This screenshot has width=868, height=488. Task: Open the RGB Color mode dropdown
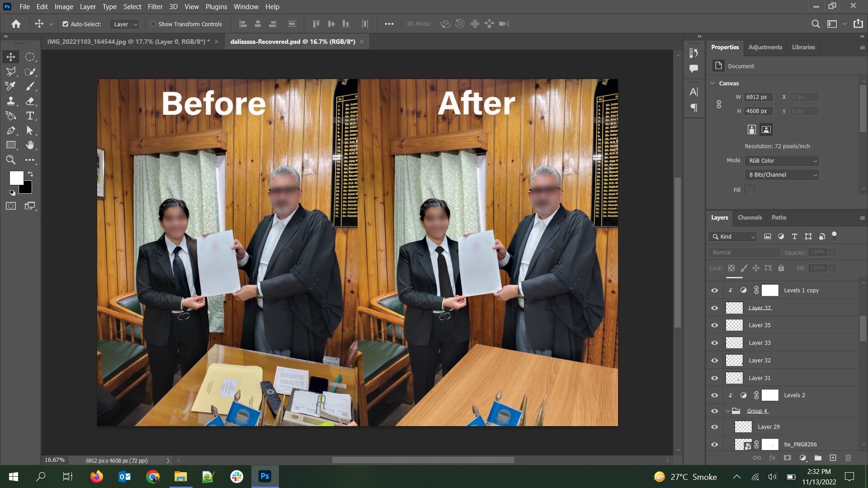coord(782,160)
